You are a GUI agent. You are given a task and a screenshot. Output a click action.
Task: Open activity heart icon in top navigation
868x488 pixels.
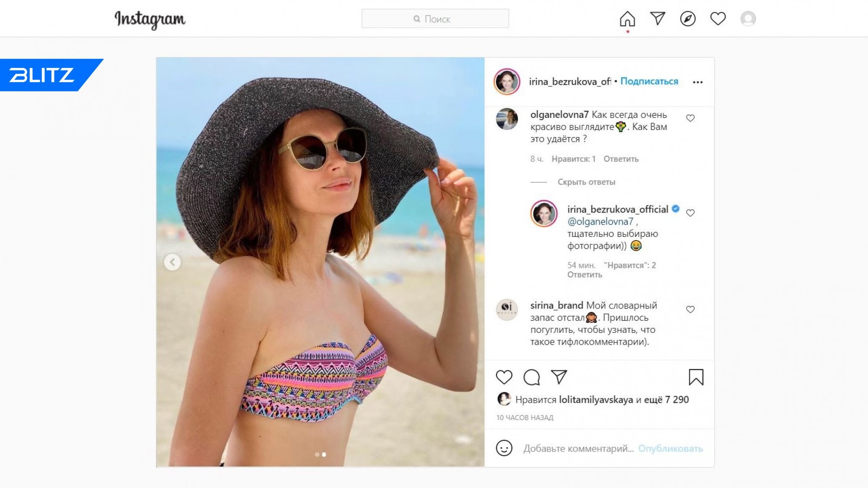tap(718, 19)
